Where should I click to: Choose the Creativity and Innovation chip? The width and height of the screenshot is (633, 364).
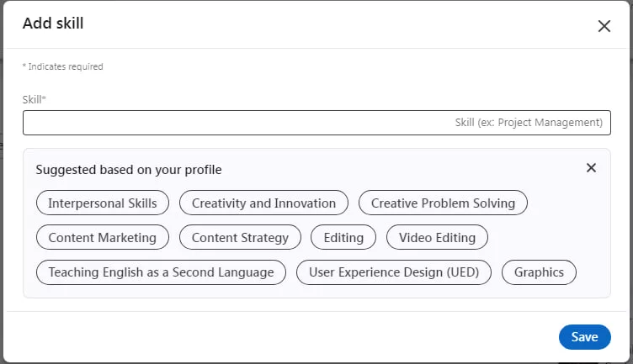tap(263, 203)
